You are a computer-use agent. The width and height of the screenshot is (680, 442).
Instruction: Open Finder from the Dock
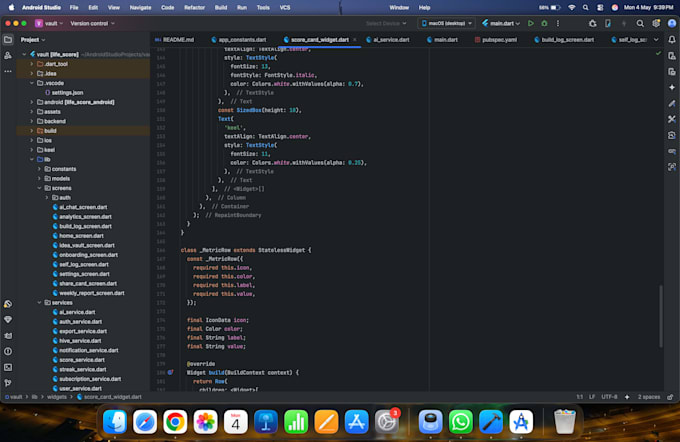pos(115,422)
